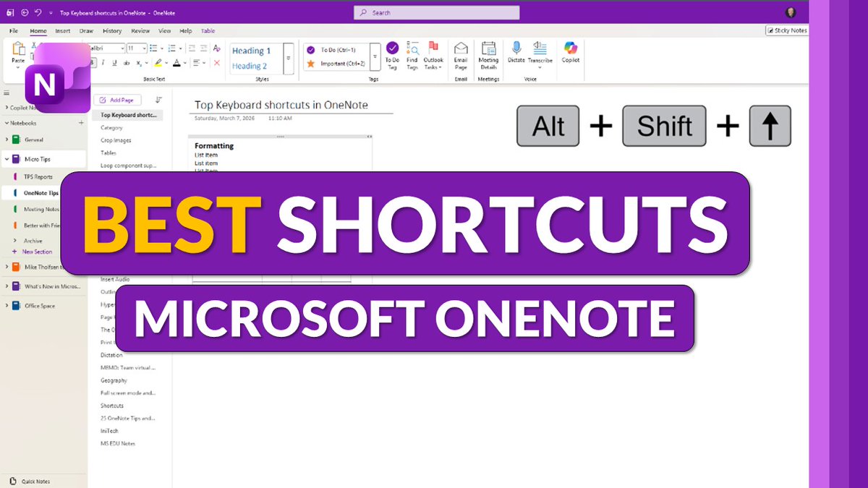Expand the Office Space notebook
This screenshot has height=488, width=868.
coord(7,306)
